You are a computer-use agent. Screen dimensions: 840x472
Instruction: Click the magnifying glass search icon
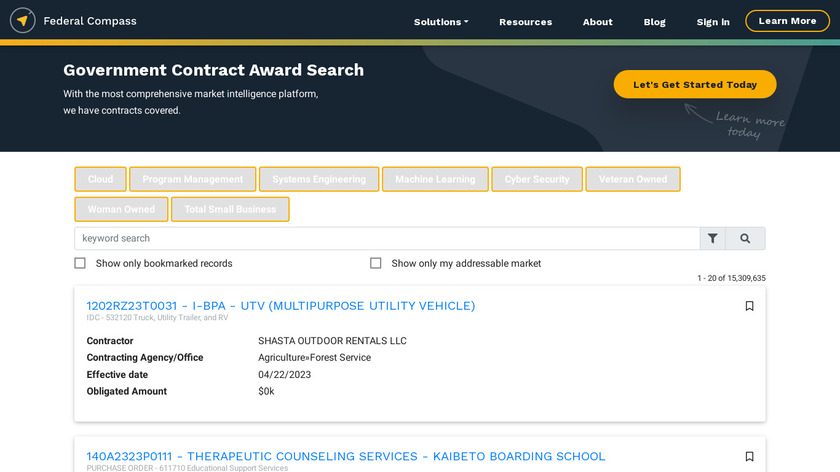click(x=745, y=238)
